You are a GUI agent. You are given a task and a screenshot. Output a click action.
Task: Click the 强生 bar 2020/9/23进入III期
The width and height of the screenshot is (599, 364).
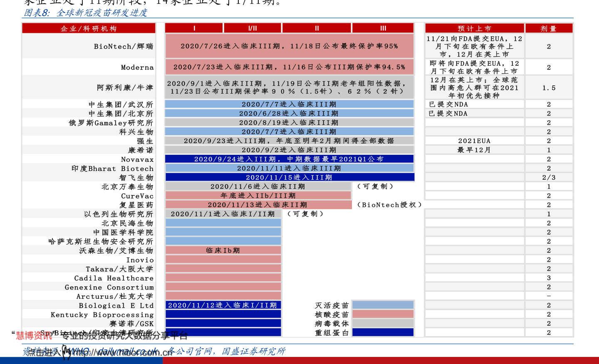pos(290,141)
